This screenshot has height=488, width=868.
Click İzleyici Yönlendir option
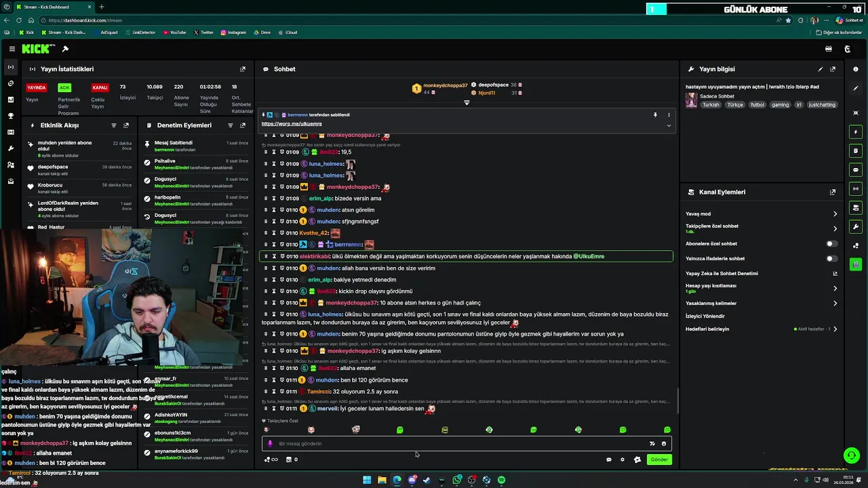[x=705, y=317]
